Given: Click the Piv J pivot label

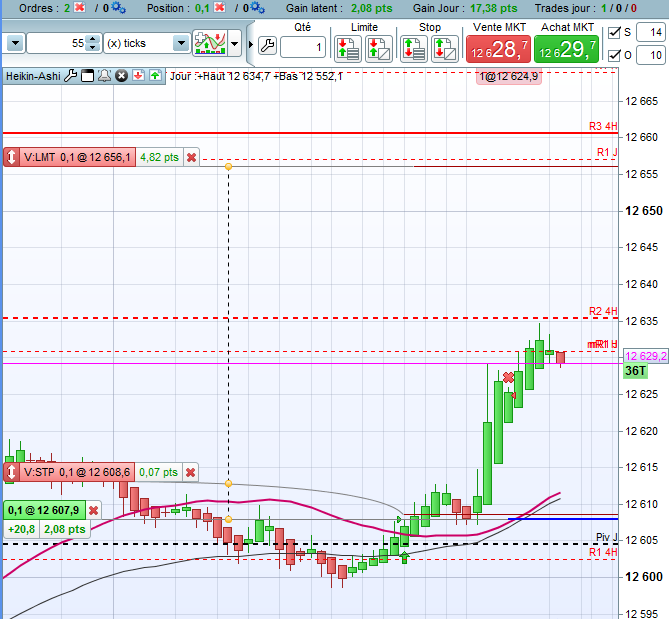Looking at the screenshot, I should coord(606,537).
